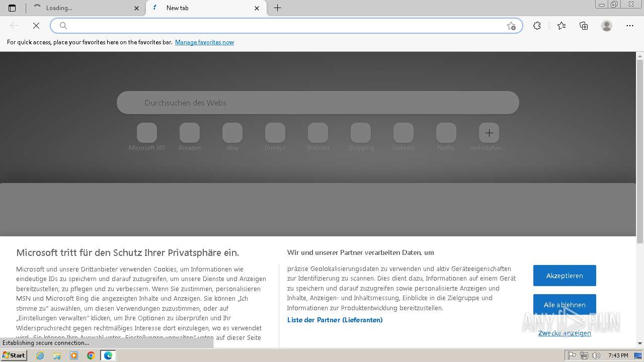Open the user profile icon

(607, 26)
